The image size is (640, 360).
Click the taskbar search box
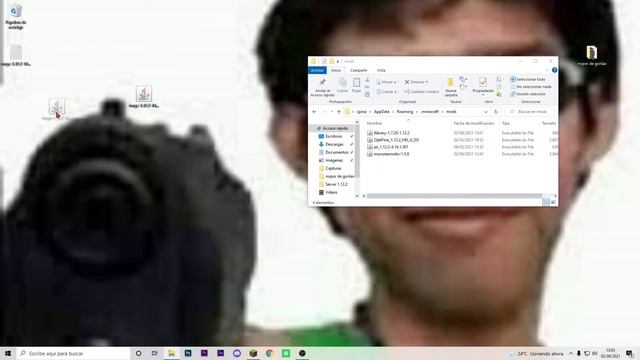click(x=73, y=353)
